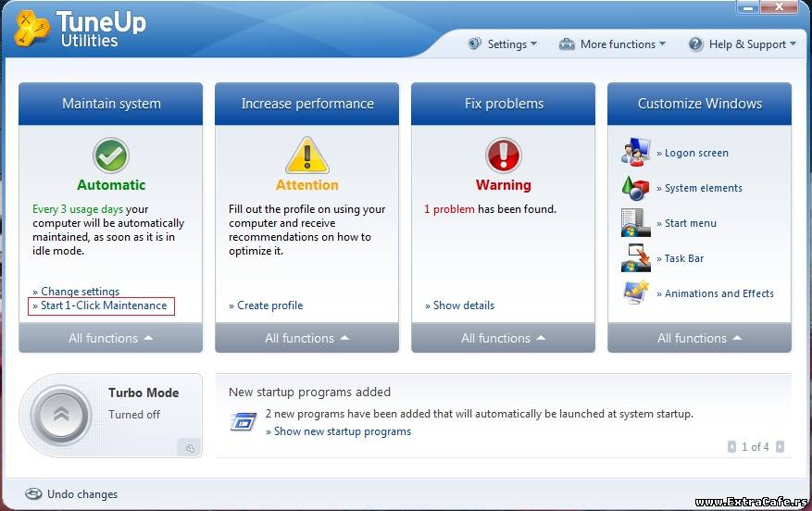Viewport: 812px width, 511px height.
Task: Click the startup programs window icon
Action: tap(244, 421)
